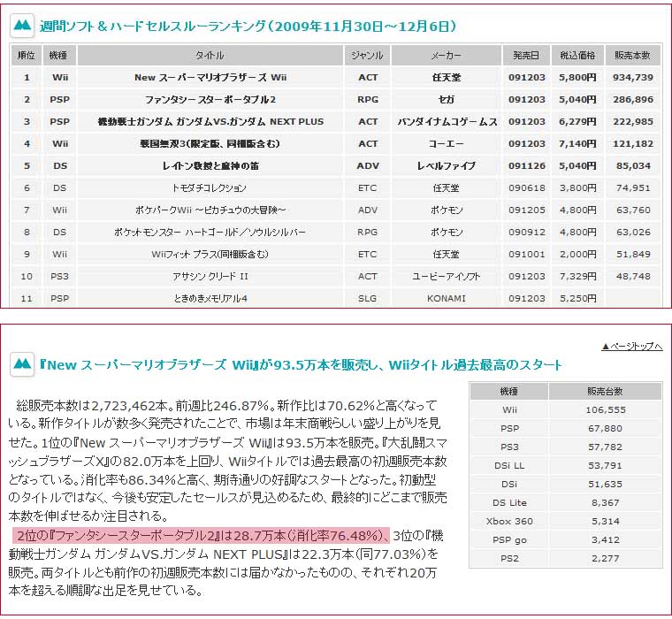Click sales figure 222,985
This screenshot has width=672, height=619.
click(x=633, y=122)
